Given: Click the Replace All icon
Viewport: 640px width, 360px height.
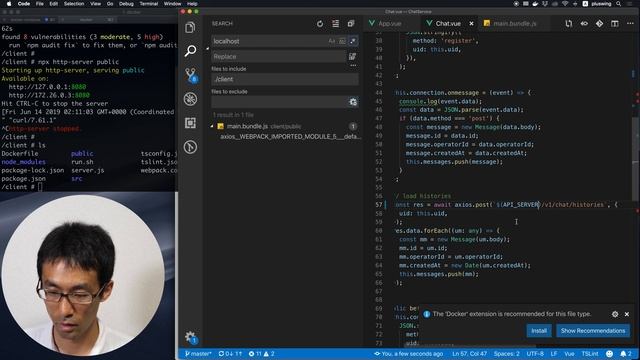Looking at the screenshot, I should pos(353,56).
